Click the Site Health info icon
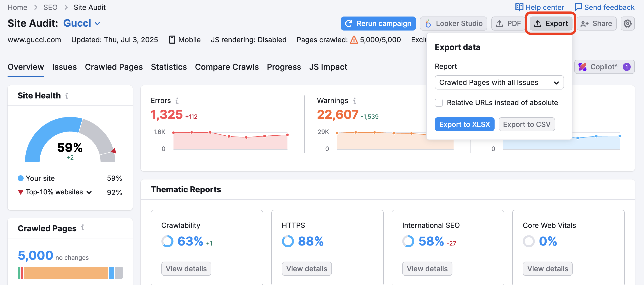 coord(66,96)
